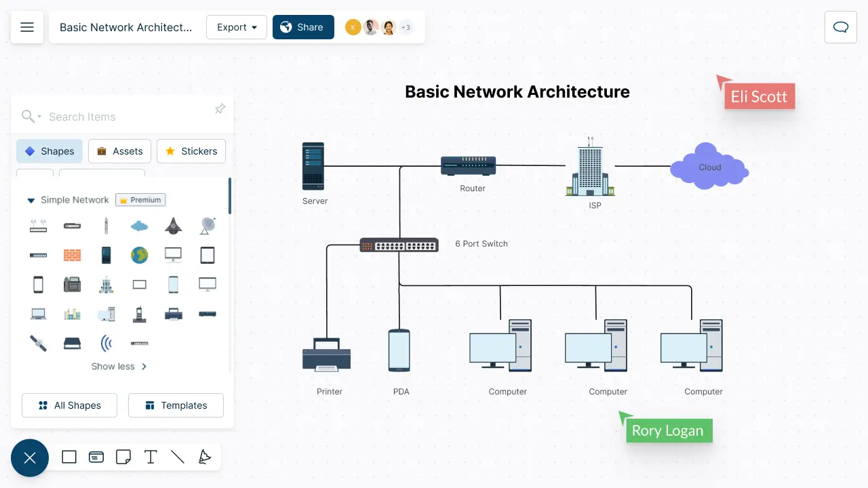
Task: Select the Printer on canvas
Action: click(326, 354)
